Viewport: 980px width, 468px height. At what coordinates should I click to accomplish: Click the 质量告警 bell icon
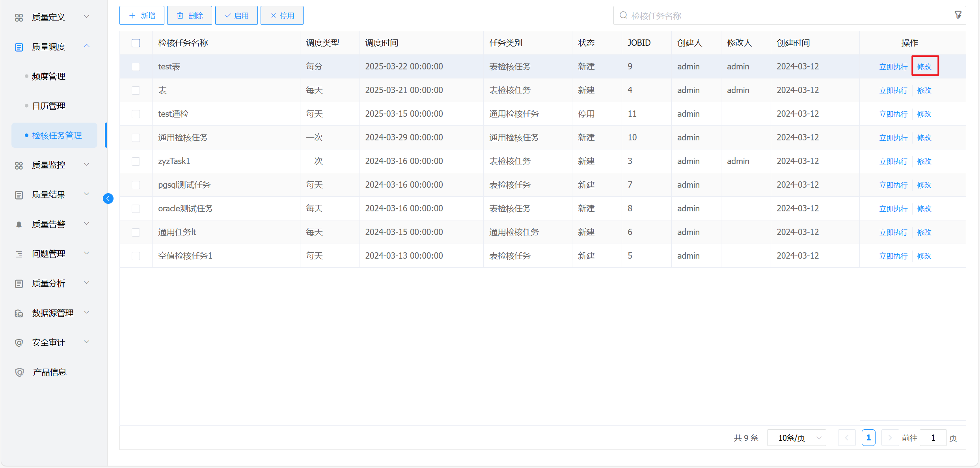coord(19,224)
